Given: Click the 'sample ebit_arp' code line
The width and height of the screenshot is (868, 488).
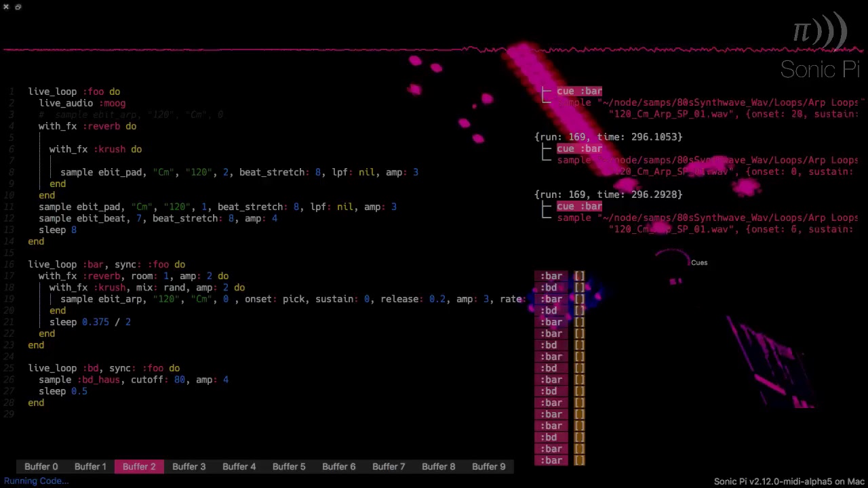Looking at the screenshot, I should point(293,299).
